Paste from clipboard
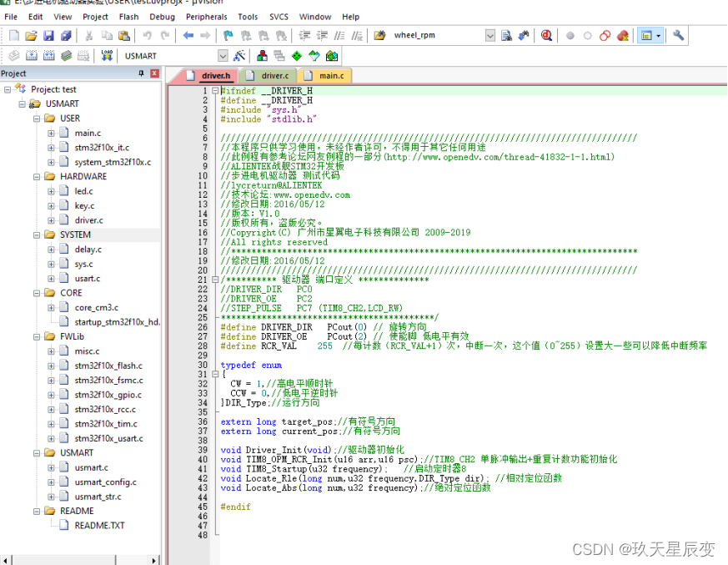728x565 pixels. (122, 35)
